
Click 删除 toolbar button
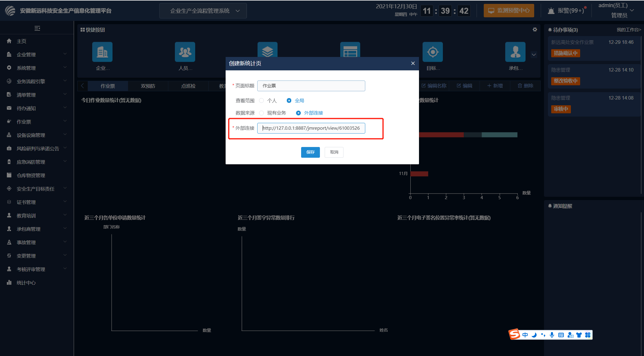pos(525,86)
